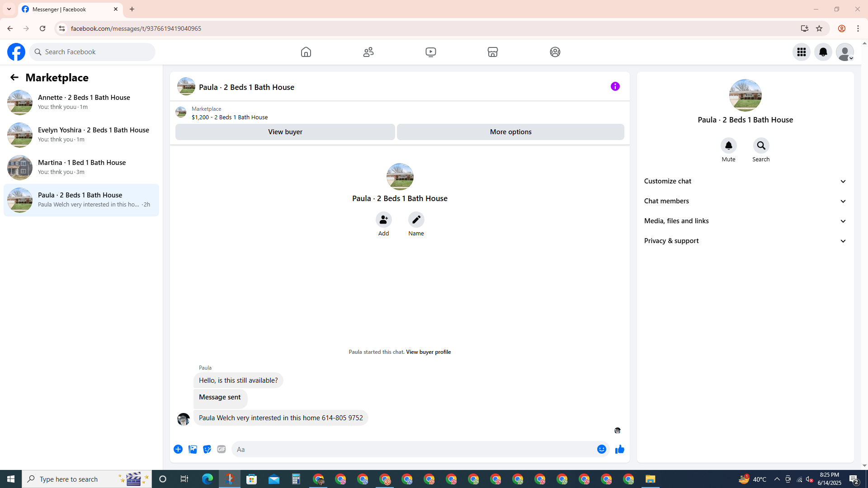Click Windows taskbar search box
This screenshot has height=488, width=868.
pos(87,479)
